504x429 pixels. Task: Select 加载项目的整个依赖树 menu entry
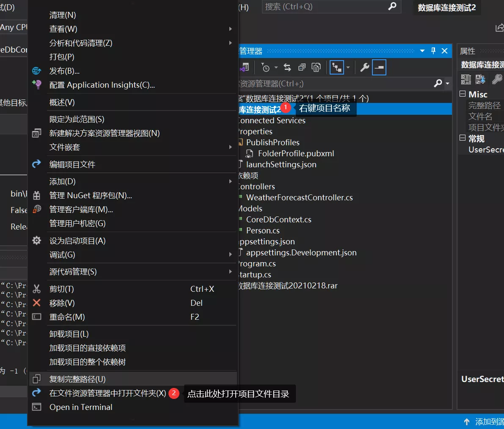click(x=132, y=362)
